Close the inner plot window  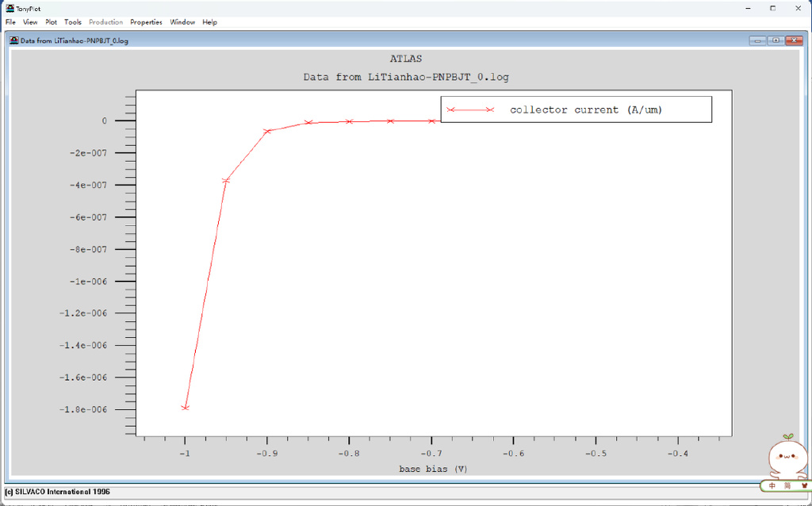[794, 40]
